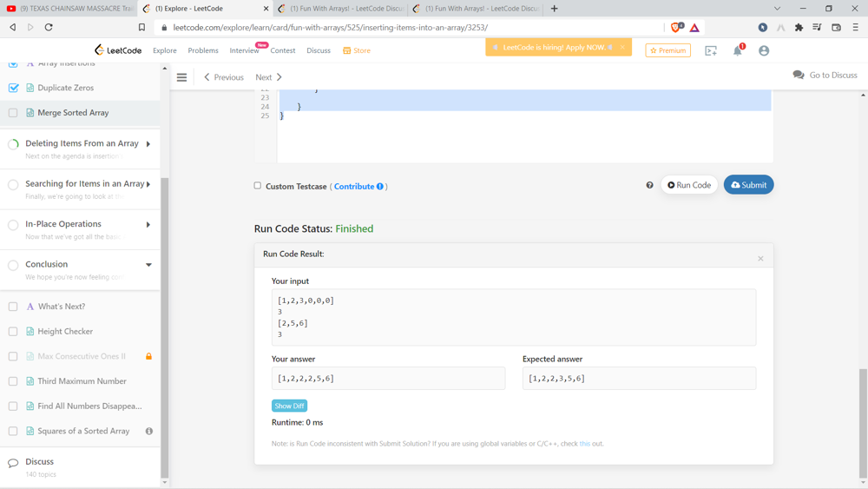This screenshot has width=868, height=489.
Task: Click the Brave shields icon
Action: 676,27
